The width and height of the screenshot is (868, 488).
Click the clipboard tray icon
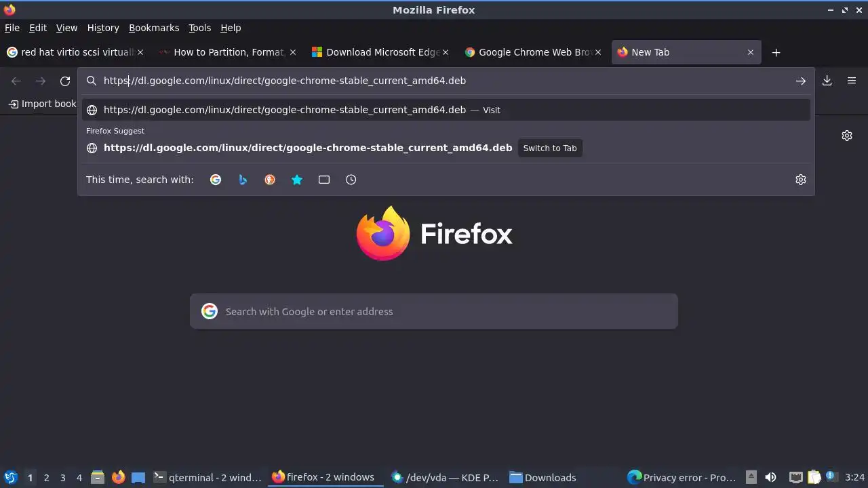(814, 477)
